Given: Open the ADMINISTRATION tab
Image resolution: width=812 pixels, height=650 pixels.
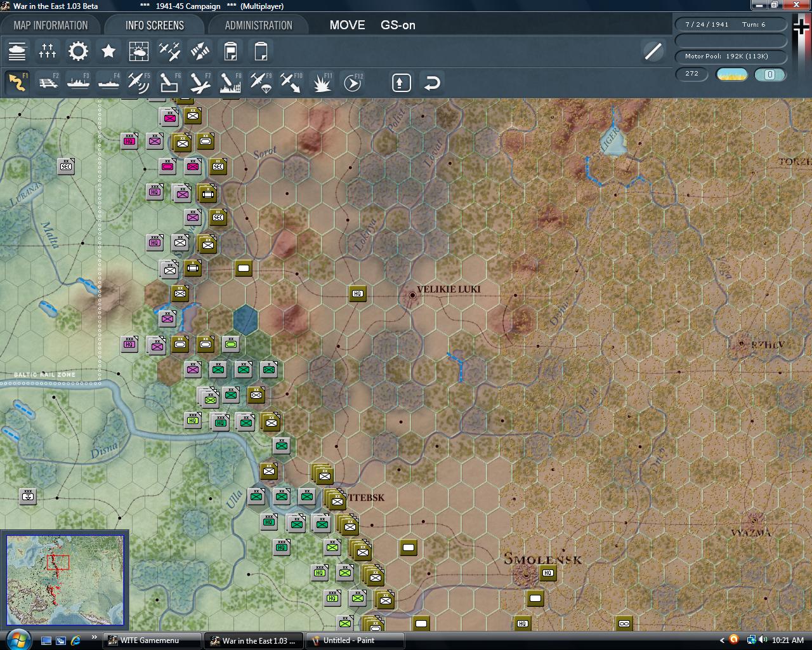Looking at the screenshot, I should [x=259, y=25].
